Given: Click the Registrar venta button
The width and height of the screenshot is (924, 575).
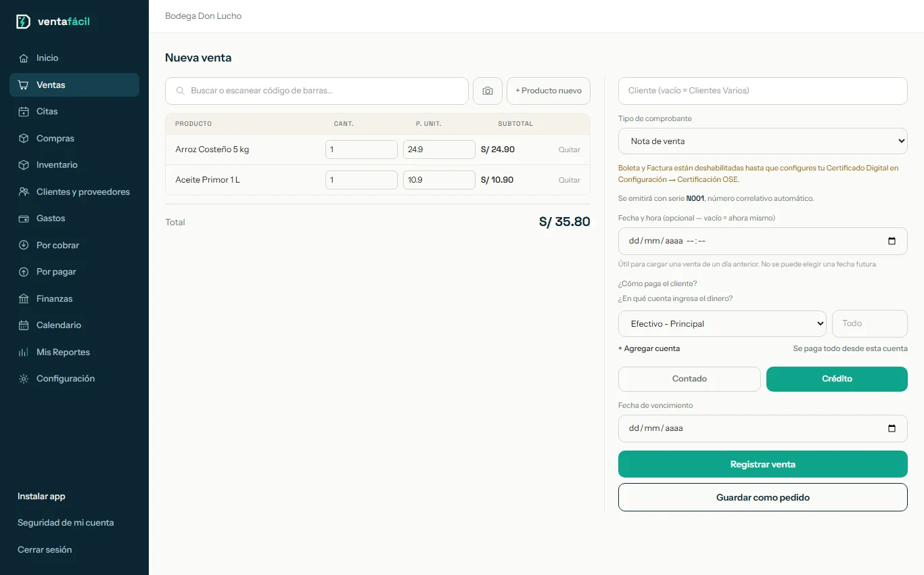Looking at the screenshot, I should tap(763, 465).
